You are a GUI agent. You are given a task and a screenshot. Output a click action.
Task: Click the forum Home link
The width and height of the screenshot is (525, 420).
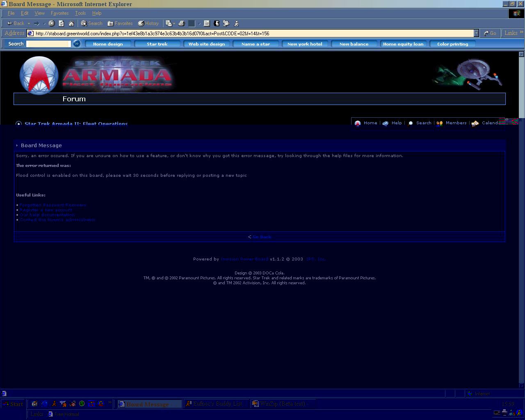(370, 123)
